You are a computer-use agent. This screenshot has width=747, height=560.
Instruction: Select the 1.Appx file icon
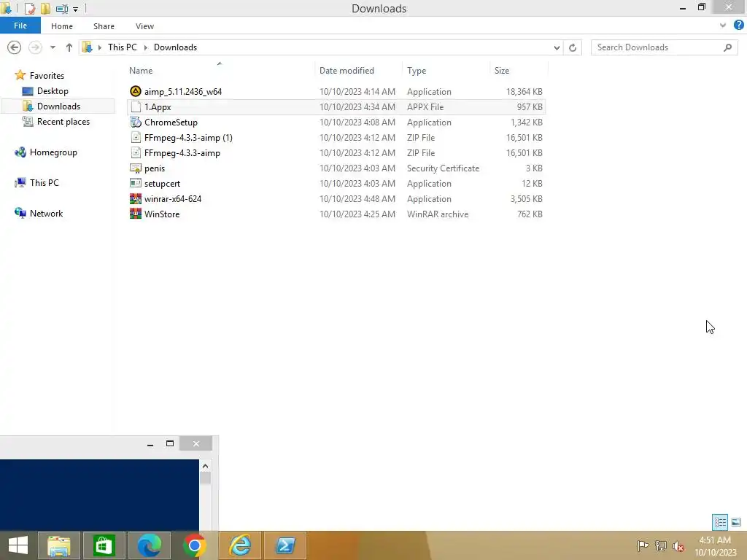(x=136, y=106)
